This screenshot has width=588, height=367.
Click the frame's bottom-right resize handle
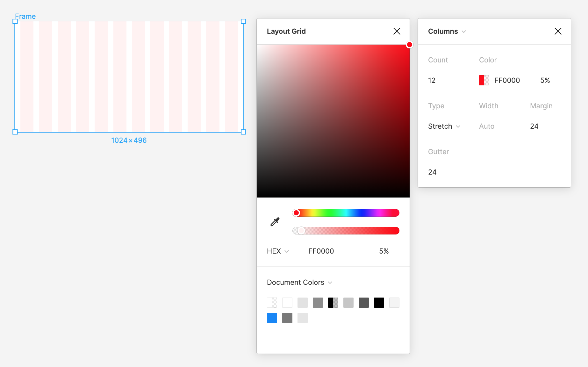[243, 132]
